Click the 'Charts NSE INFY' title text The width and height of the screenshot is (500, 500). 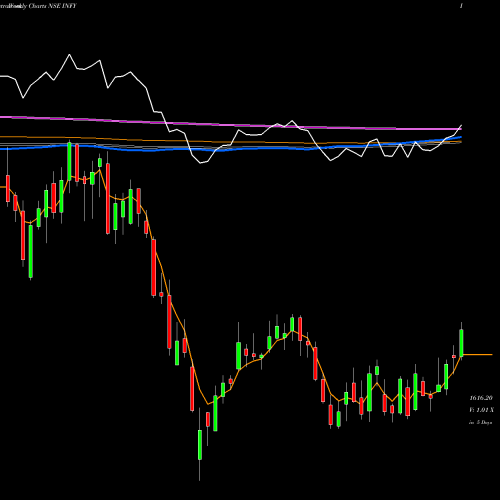(x=52, y=6)
